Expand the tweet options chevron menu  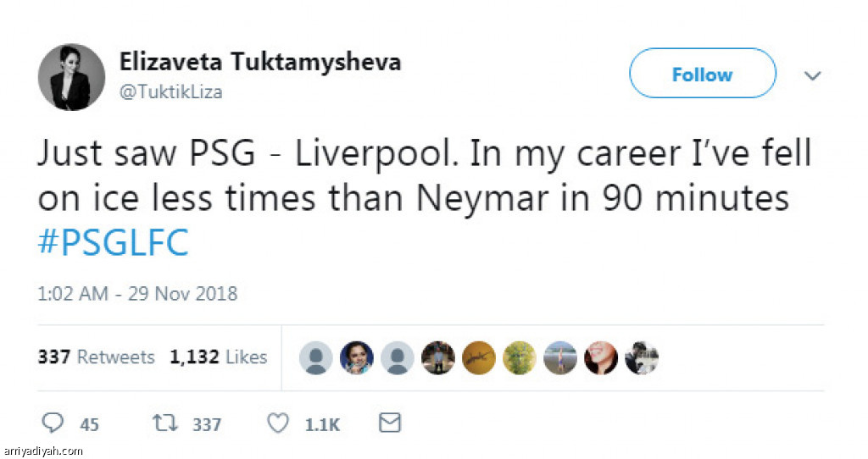[x=812, y=75]
